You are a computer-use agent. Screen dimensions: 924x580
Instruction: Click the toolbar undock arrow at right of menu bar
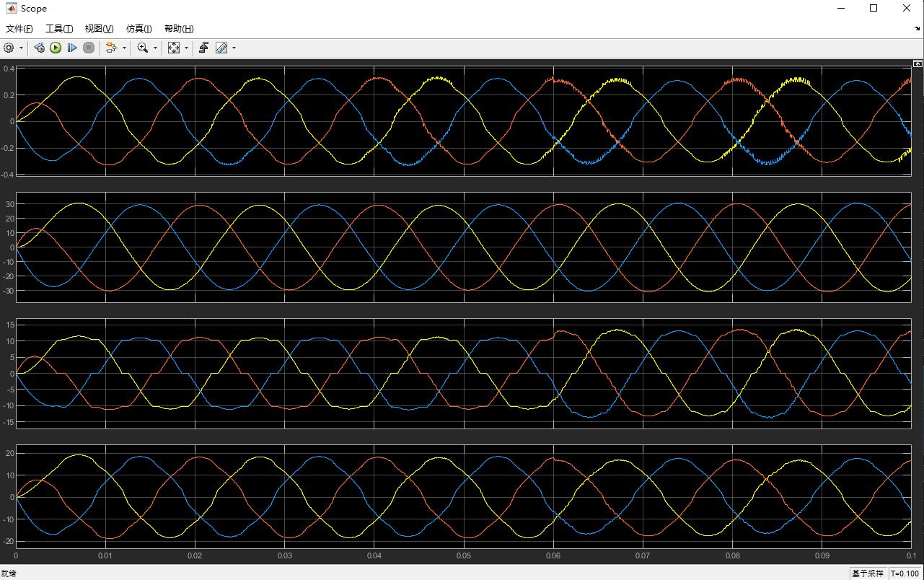(x=918, y=29)
